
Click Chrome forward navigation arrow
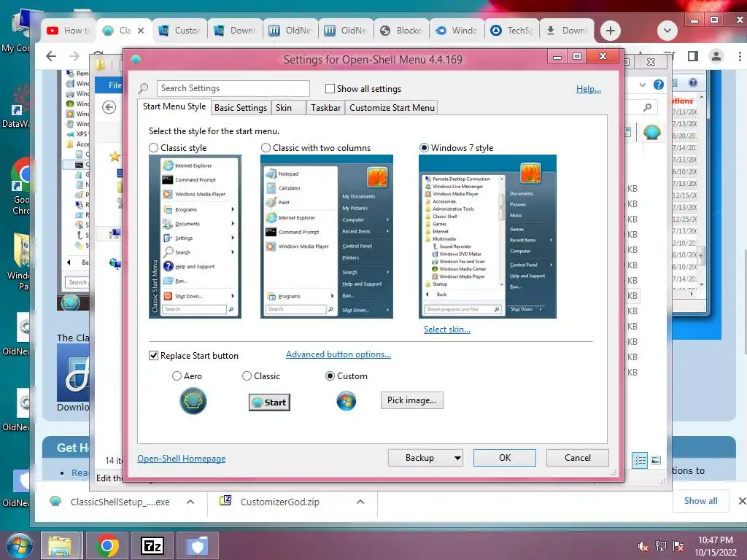74,56
